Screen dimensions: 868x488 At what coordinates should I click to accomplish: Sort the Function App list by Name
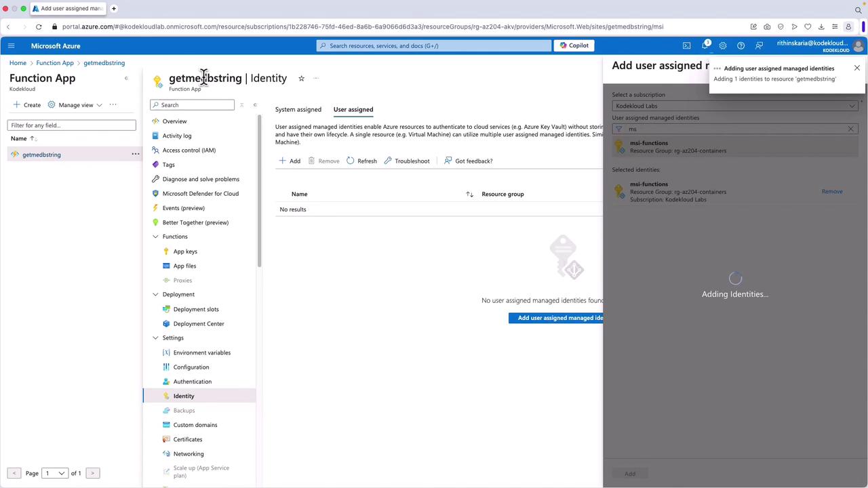[x=22, y=138]
